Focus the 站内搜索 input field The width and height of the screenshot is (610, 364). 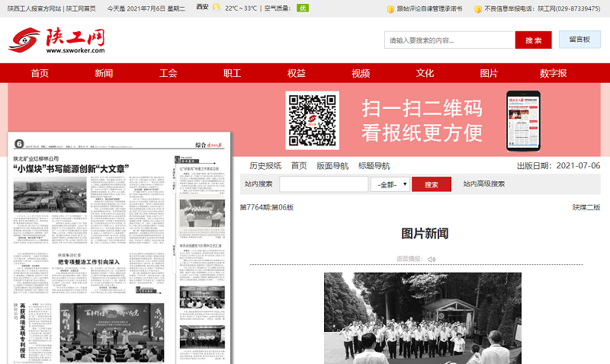pos(323,184)
